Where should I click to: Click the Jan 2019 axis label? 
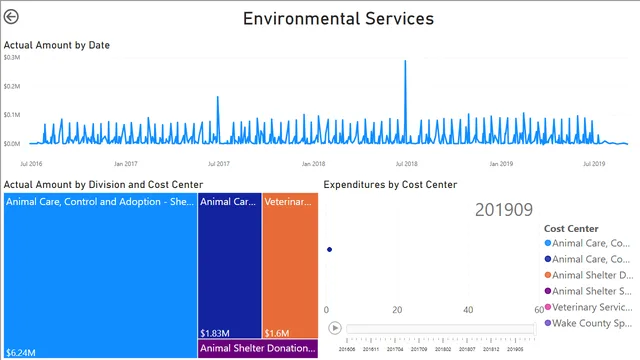point(501,164)
